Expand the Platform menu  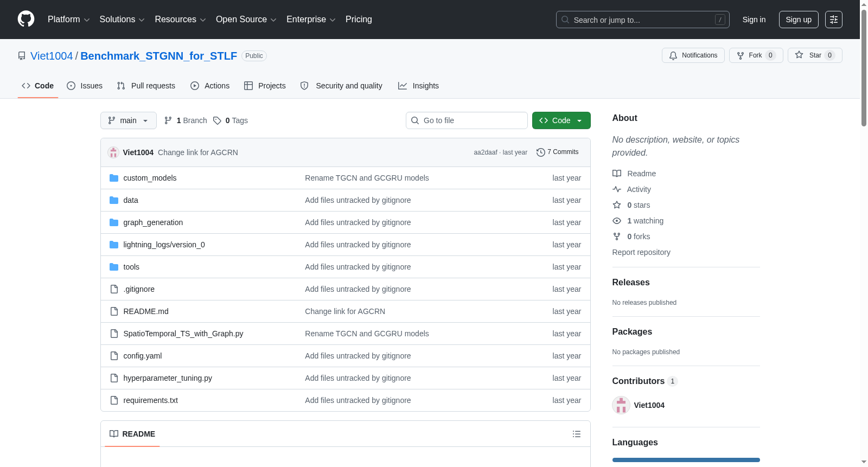(x=68, y=20)
